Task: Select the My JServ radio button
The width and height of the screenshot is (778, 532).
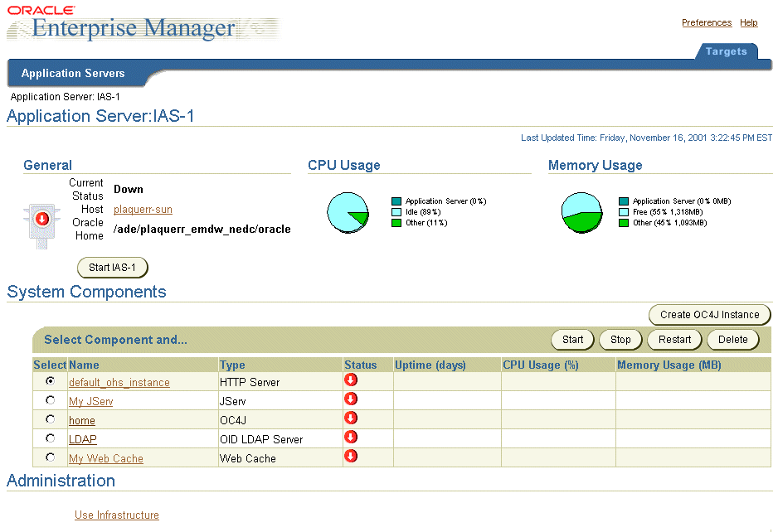Action: tap(50, 399)
